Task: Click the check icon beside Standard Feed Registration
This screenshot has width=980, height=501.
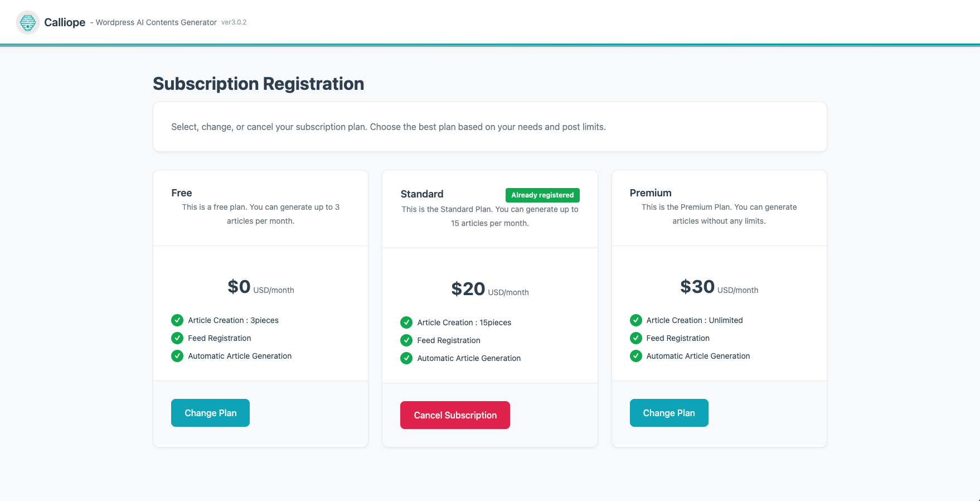Action: [406, 340]
